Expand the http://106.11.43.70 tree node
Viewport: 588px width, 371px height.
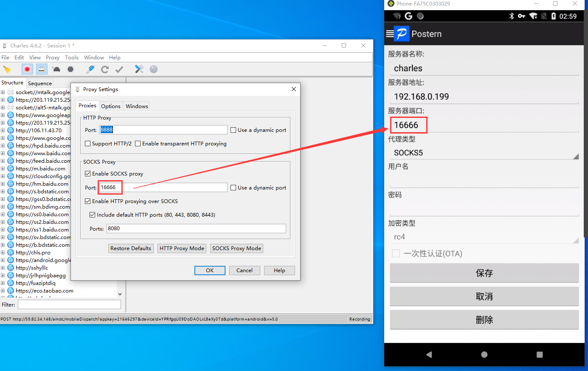click(3, 130)
